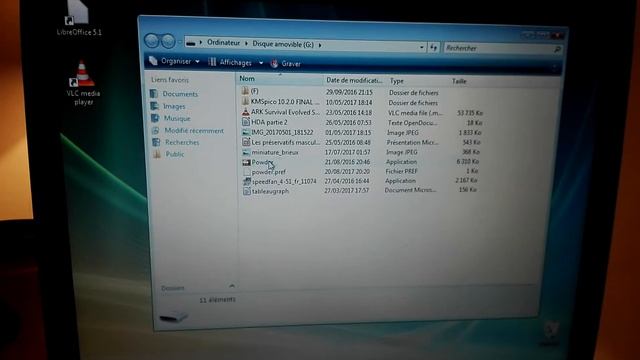Click the removable drive icon in details pane
640x360 pixels.
pos(173,316)
